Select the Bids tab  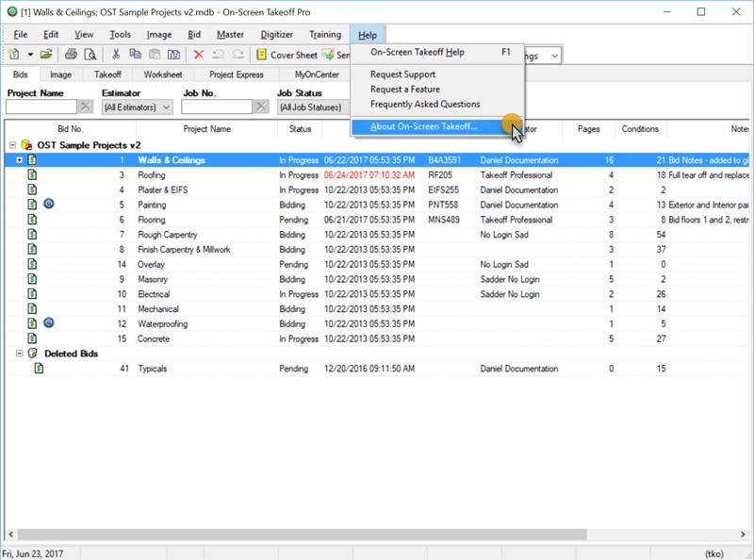(x=20, y=74)
